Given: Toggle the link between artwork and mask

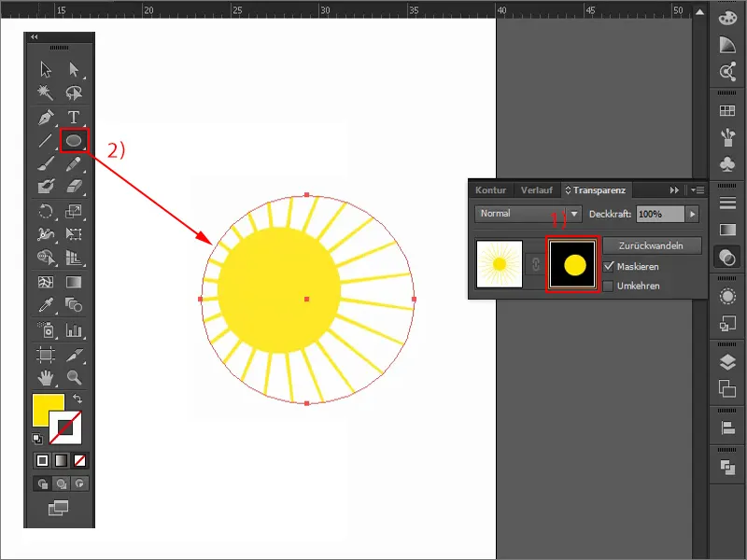Looking at the screenshot, I should pyautogui.click(x=535, y=264).
